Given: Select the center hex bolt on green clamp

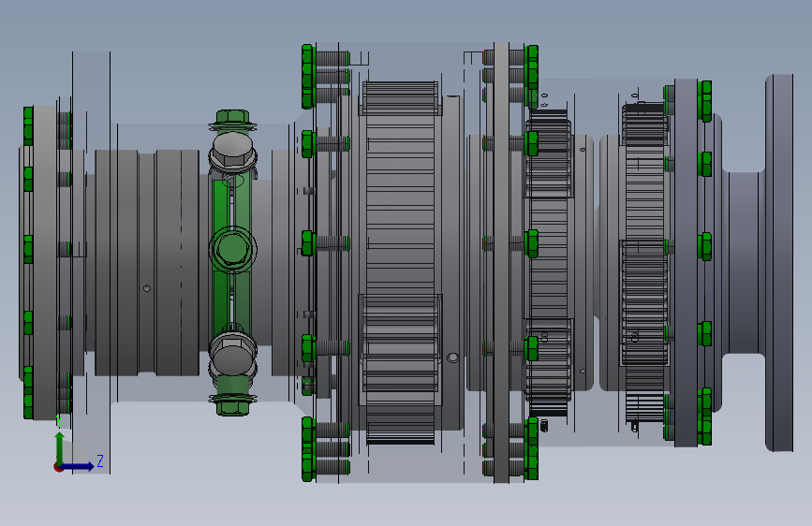Looking at the screenshot, I should (232, 249).
